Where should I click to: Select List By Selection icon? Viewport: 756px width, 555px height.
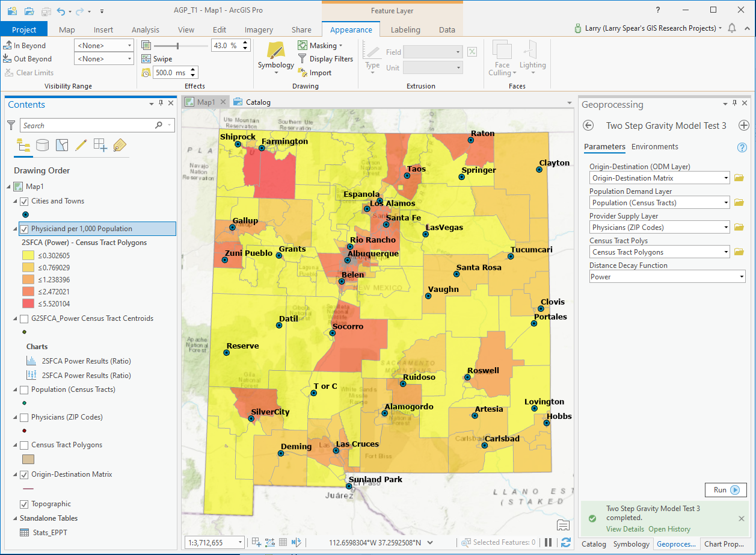(x=62, y=144)
